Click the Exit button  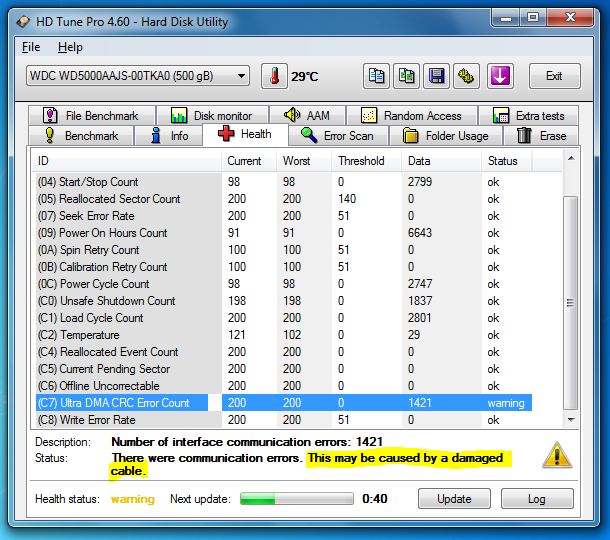pos(554,76)
